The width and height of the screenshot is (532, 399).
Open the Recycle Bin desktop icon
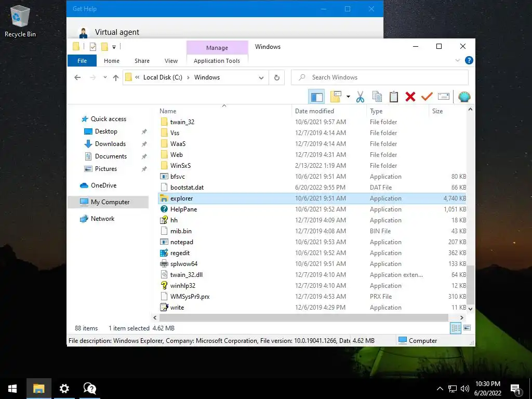coord(20,22)
